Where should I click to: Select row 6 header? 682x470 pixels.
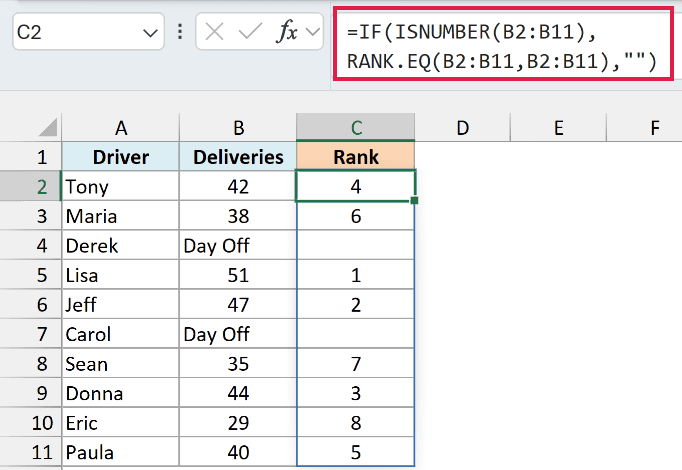point(31,304)
